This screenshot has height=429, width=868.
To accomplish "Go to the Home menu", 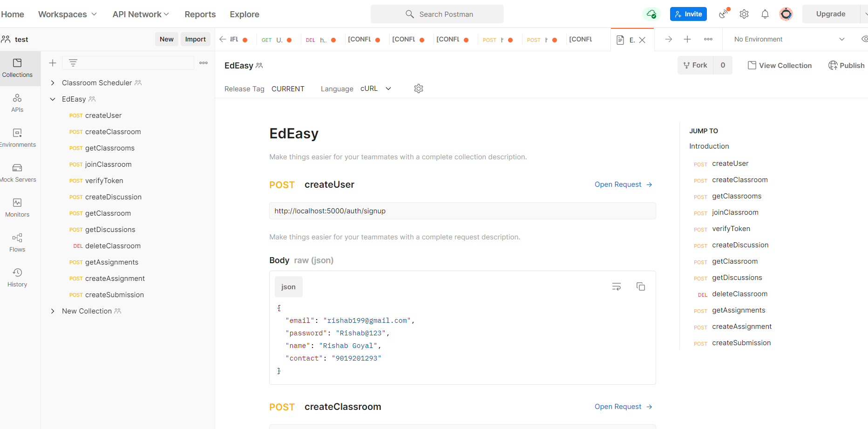I will tap(13, 14).
